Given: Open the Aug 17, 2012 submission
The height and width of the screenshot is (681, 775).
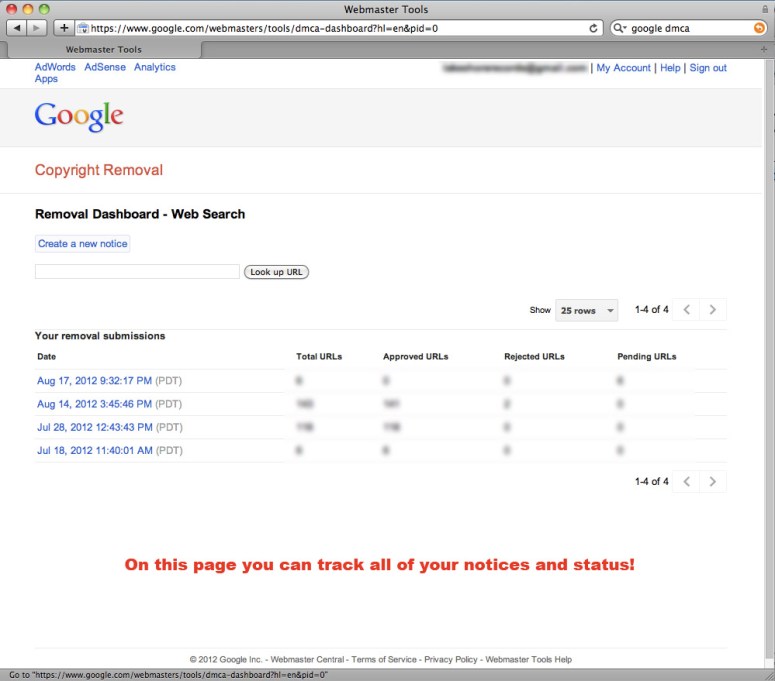Looking at the screenshot, I should coord(94,380).
